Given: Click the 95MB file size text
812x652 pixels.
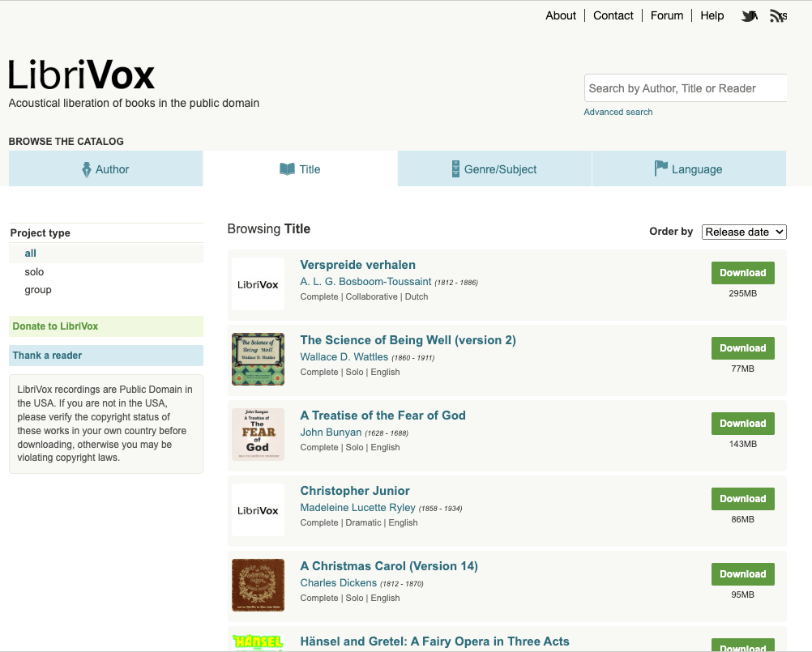Looking at the screenshot, I should pos(742,594).
